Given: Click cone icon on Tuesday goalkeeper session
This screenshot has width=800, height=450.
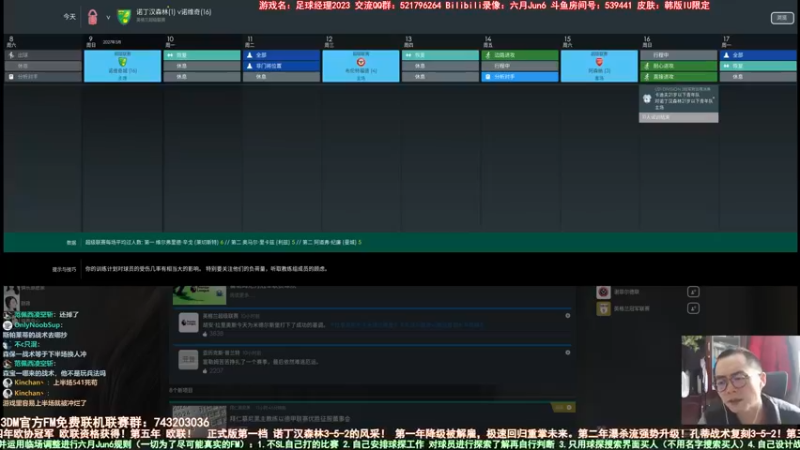Looking at the screenshot, I should [x=249, y=66].
